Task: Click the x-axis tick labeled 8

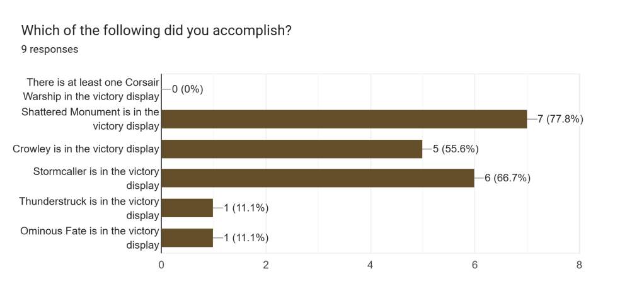Action: pos(578,265)
